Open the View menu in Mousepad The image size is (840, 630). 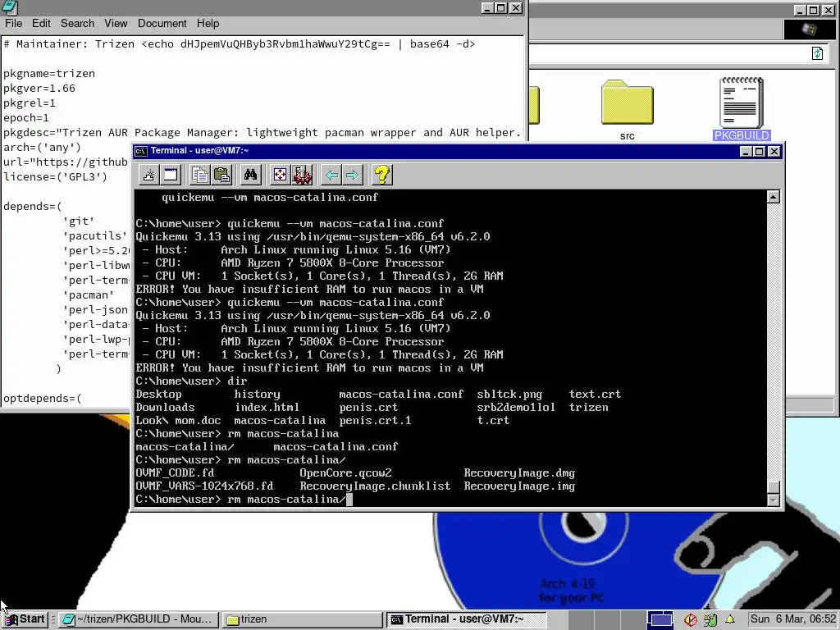116,24
